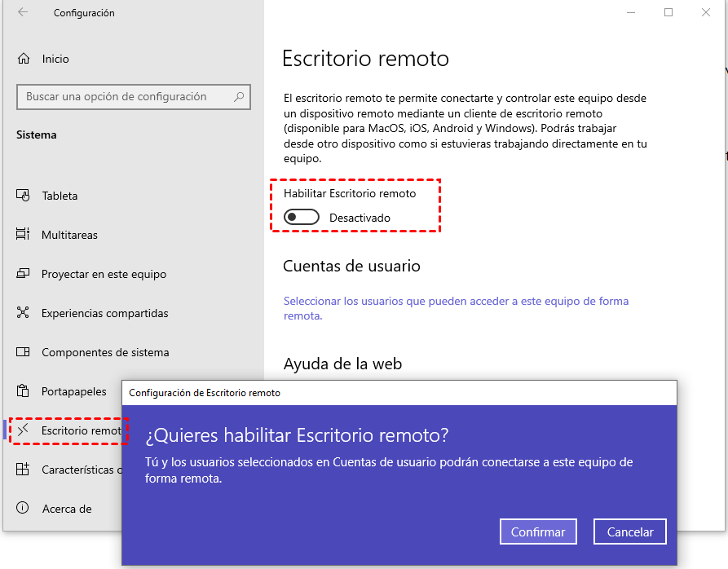This screenshot has width=728, height=569.
Task: Click the Acerca de info icon
Action: (22, 508)
